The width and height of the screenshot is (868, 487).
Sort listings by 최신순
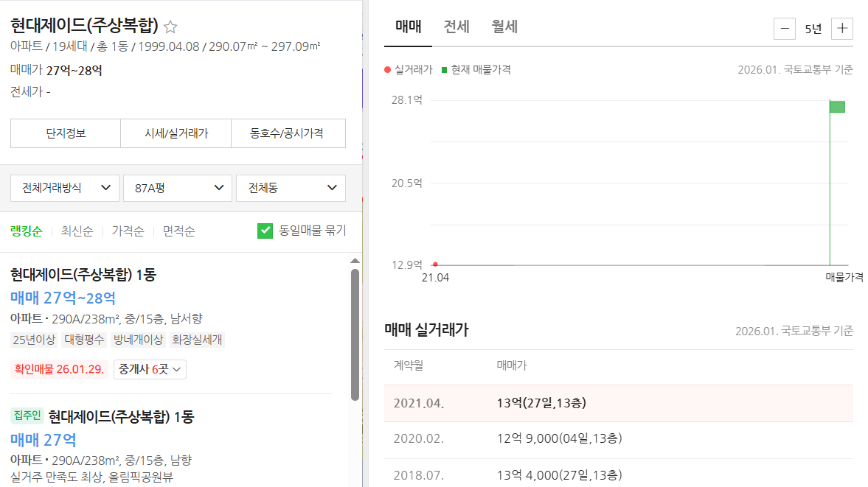pyautogui.click(x=77, y=231)
